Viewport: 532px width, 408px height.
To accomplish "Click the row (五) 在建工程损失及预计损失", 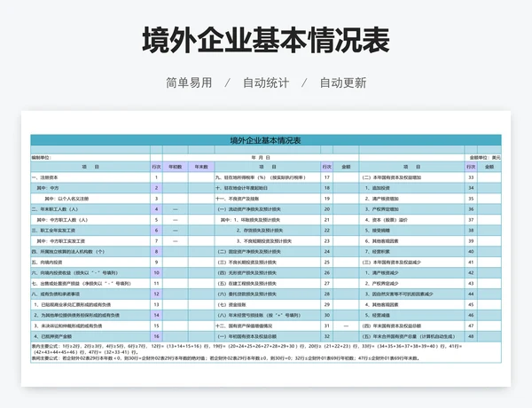I will coord(268,284).
